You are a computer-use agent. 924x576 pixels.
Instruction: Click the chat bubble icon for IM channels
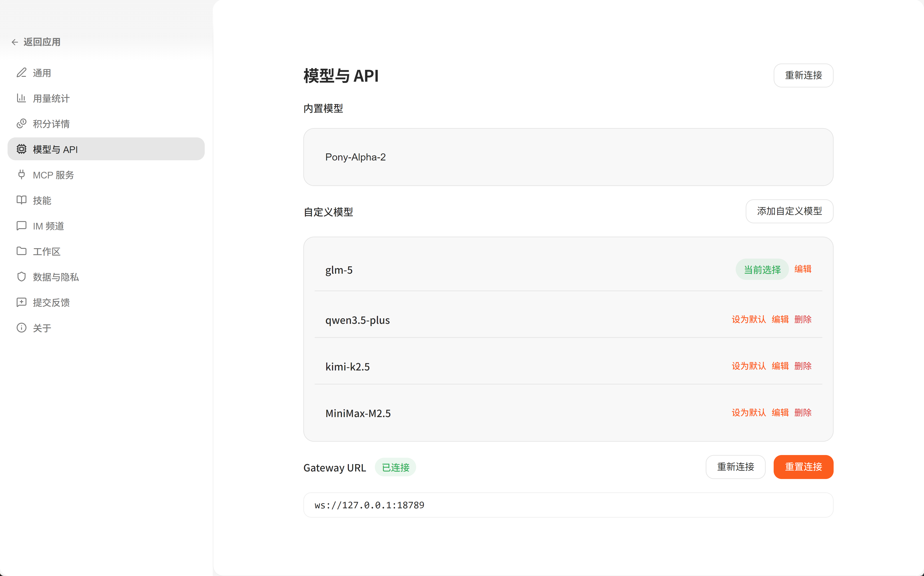pyautogui.click(x=21, y=226)
